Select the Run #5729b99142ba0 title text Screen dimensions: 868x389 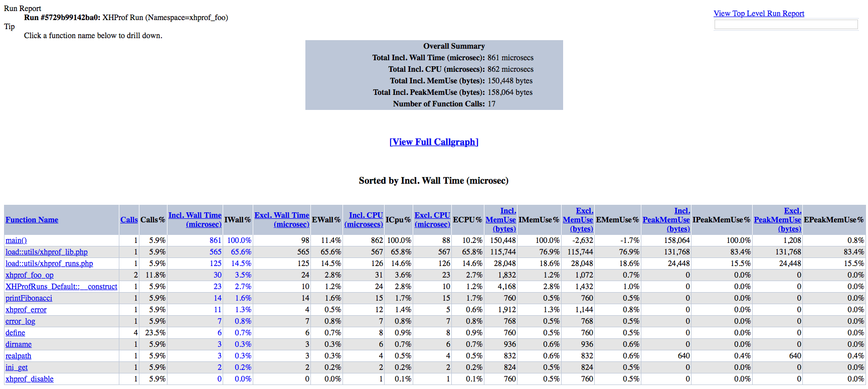(62, 18)
